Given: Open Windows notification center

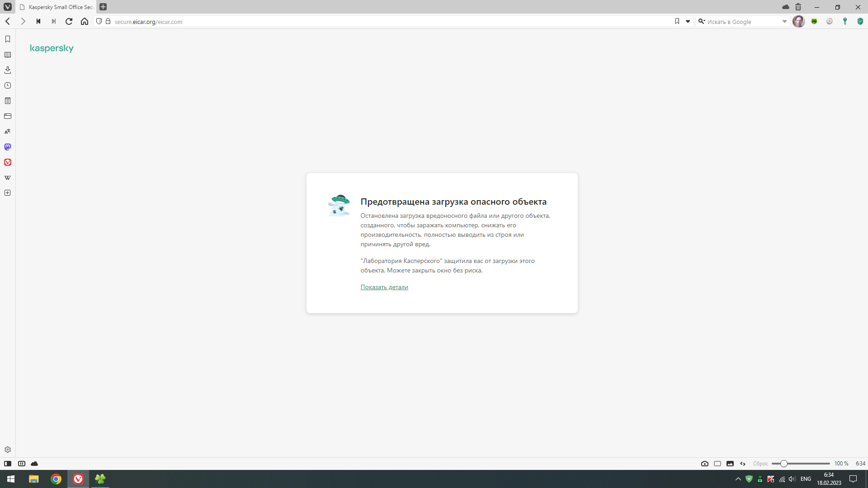Looking at the screenshot, I should point(853,479).
